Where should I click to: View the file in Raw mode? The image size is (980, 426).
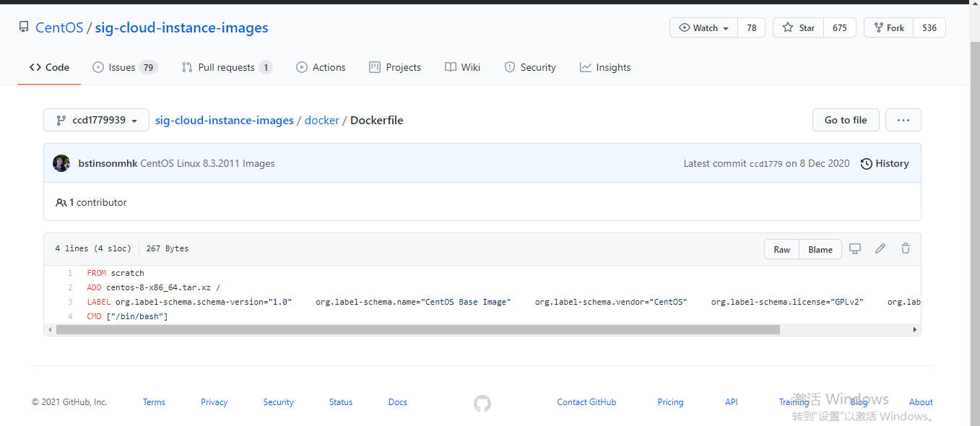(x=782, y=249)
